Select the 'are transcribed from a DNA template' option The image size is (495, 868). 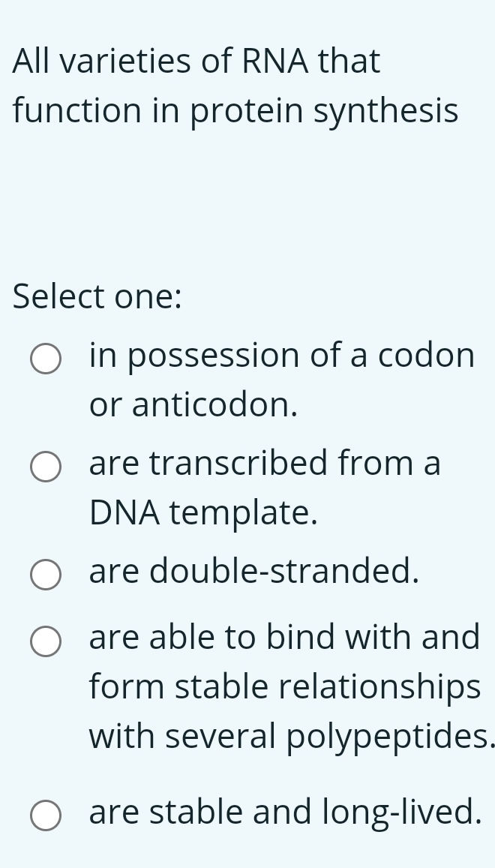(46, 467)
